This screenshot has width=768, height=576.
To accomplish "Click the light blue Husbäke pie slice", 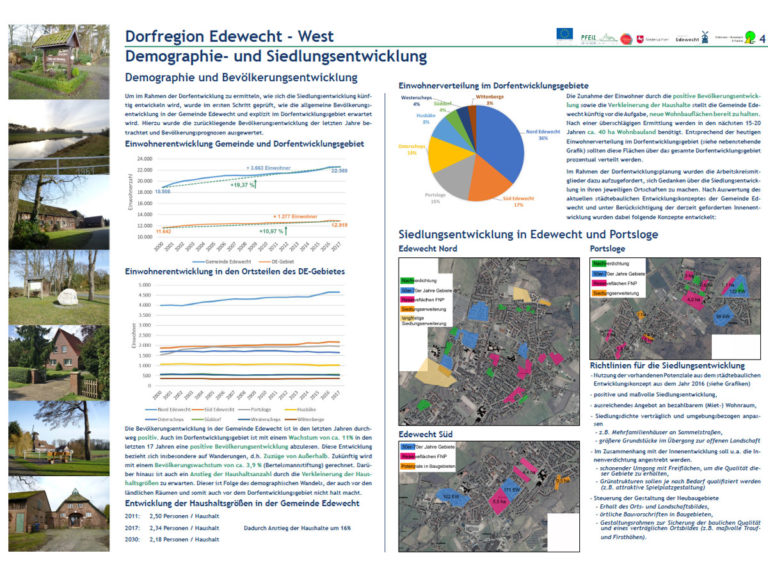I will (x=448, y=132).
